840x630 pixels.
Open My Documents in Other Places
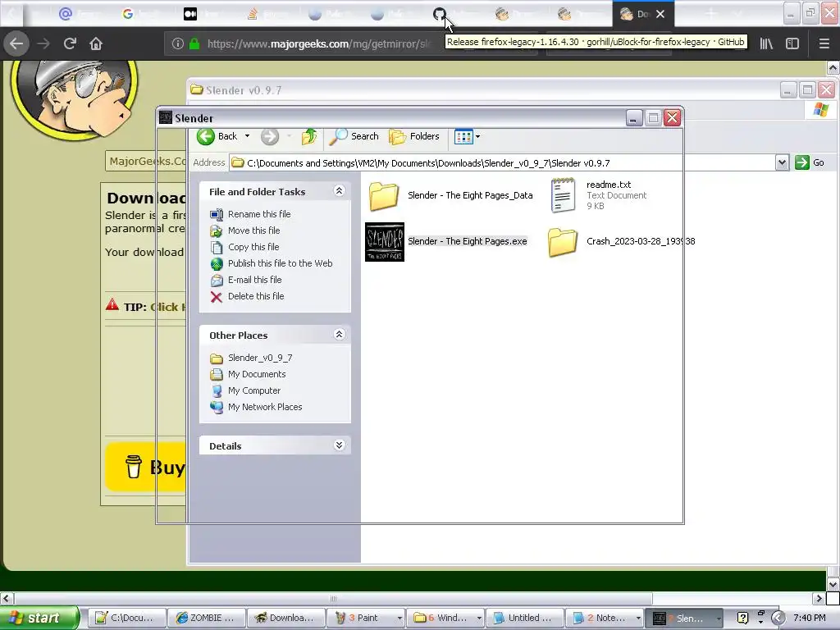pyautogui.click(x=257, y=374)
